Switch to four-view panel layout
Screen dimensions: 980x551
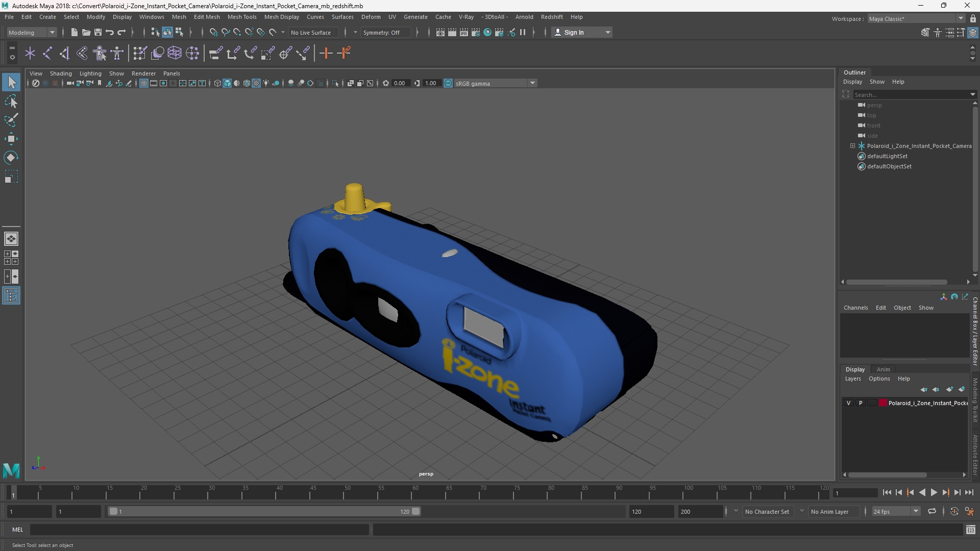point(11,258)
